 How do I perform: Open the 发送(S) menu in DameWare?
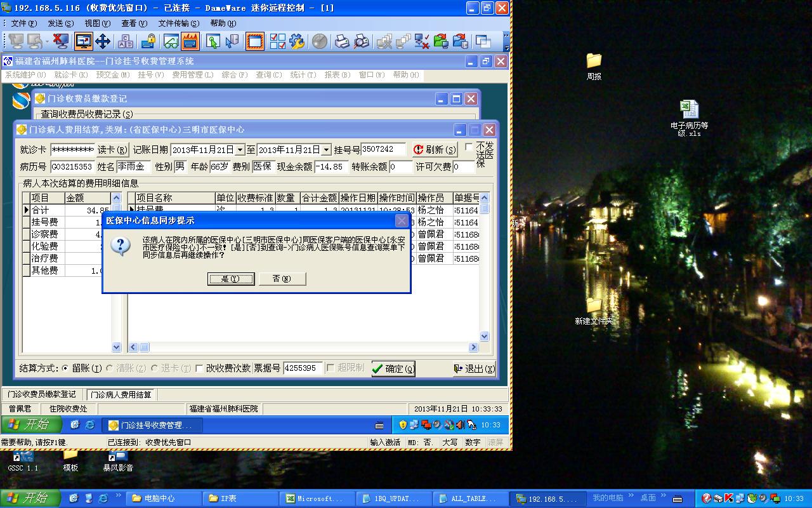pyautogui.click(x=61, y=23)
